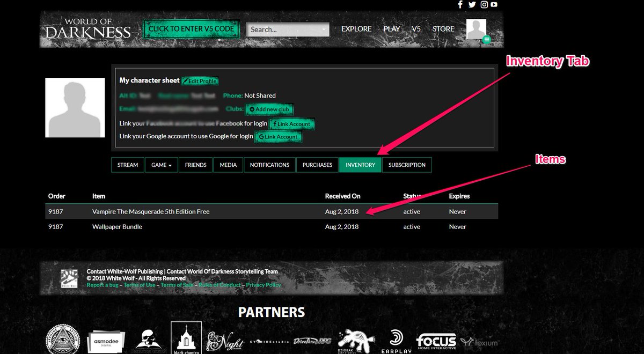Viewport: 644px width, 354px height.
Task: Switch to the Purchases tab
Action: [x=317, y=165]
